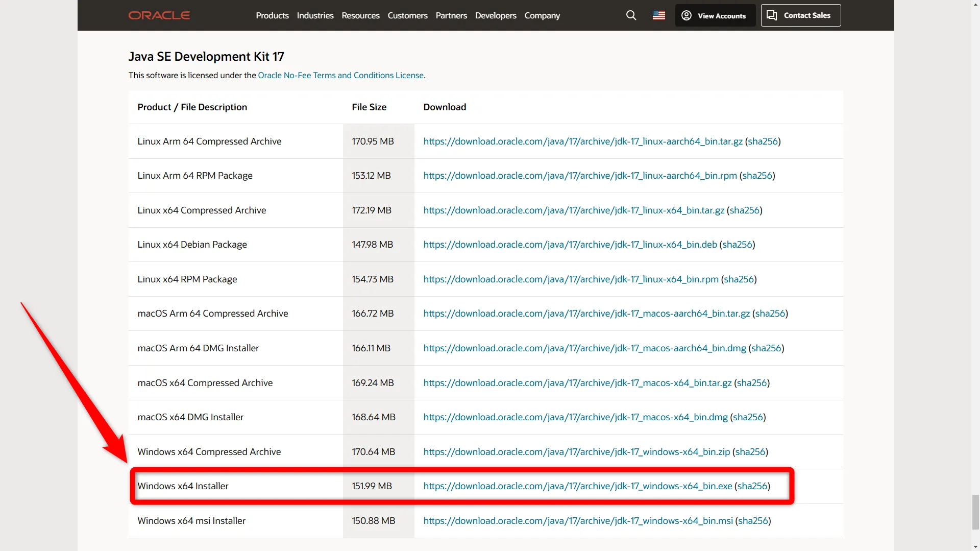
Task: Click the 'Download' column header
Action: [445, 107]
